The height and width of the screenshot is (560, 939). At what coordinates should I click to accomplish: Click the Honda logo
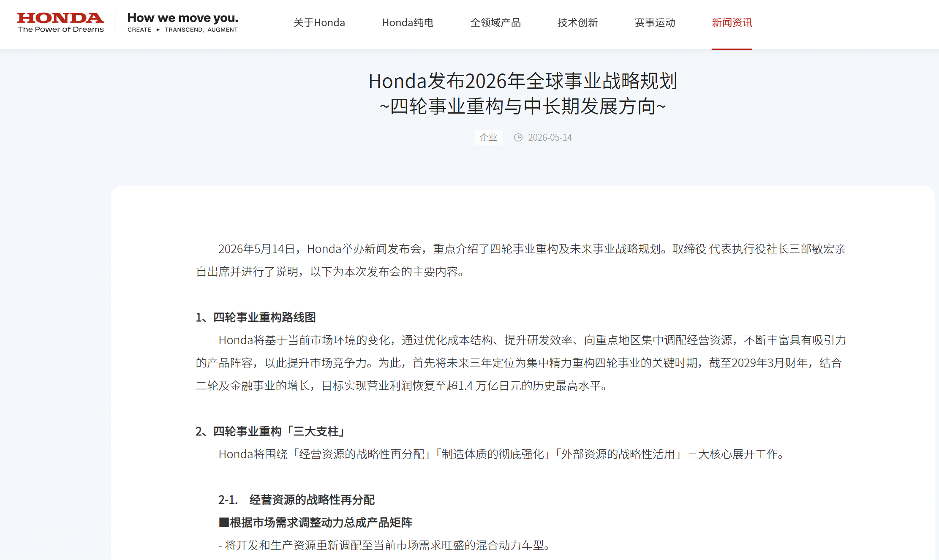pyautogui.click(x=60, y=22)
